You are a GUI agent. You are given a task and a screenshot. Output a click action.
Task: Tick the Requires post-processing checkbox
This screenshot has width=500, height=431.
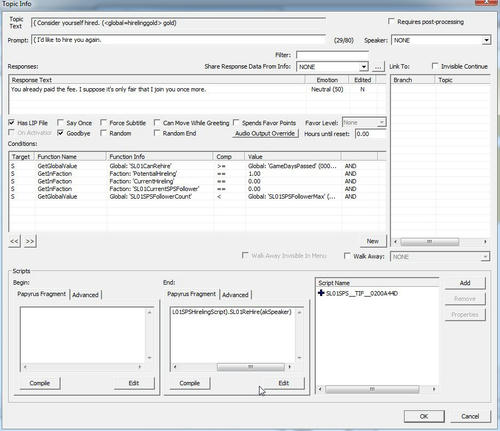tap(391, 21)
